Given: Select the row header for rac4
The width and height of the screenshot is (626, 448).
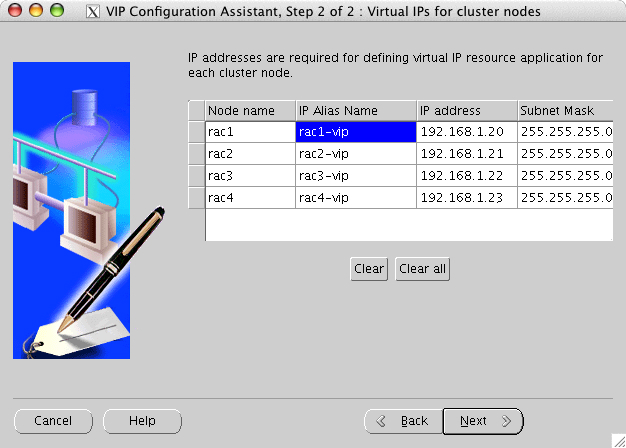Looking at the screenshot, I should pyautogui.click(x=196, y=198).
